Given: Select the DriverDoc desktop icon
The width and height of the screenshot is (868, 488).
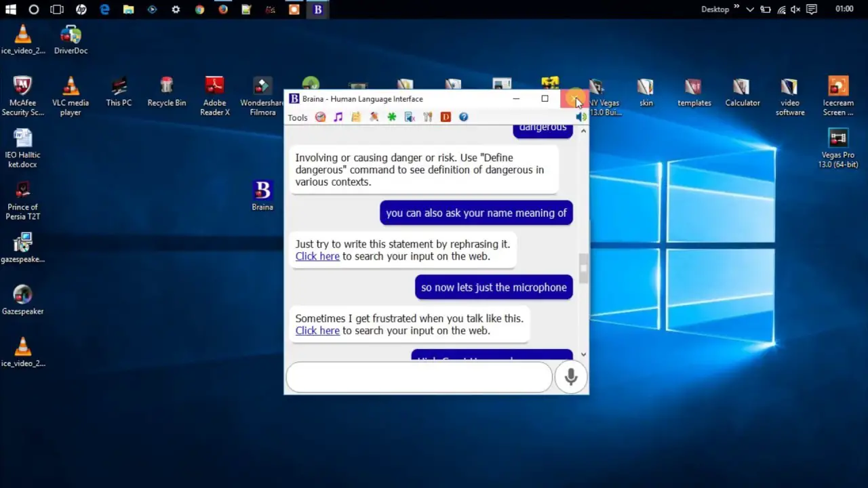Looking at the screenshot, I should tap(71, 39).
